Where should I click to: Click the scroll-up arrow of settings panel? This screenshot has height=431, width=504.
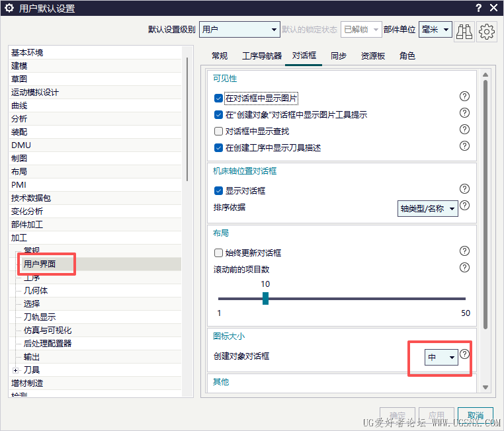pyautogui.click(x=485, y=75)
